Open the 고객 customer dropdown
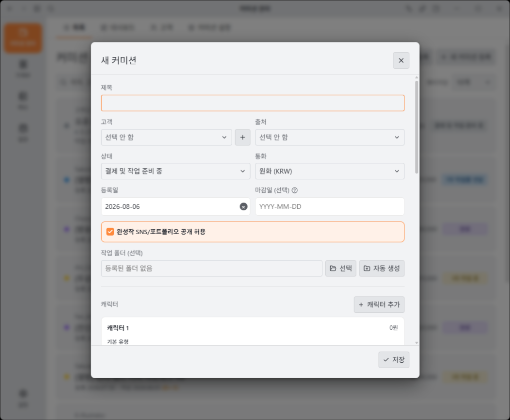Viewport: 510px width, 420px height. 166,138
